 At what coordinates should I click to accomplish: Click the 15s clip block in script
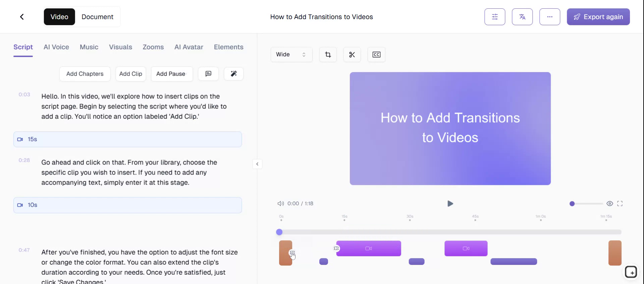click(127, 139)
